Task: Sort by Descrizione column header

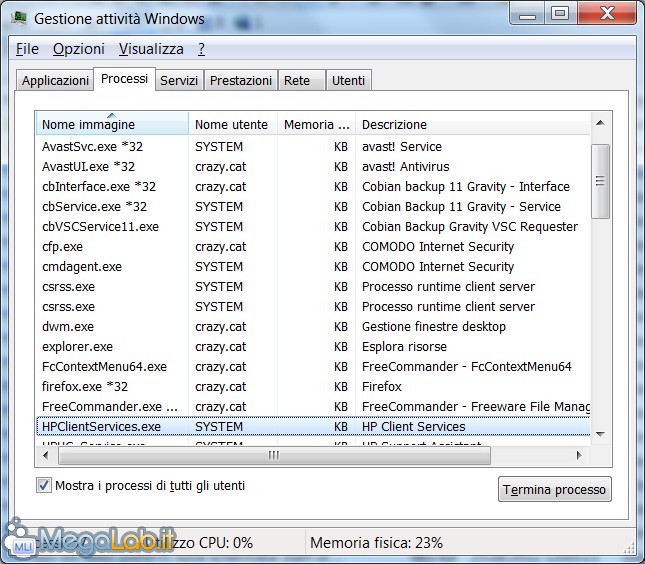Action: click(473, 124)
